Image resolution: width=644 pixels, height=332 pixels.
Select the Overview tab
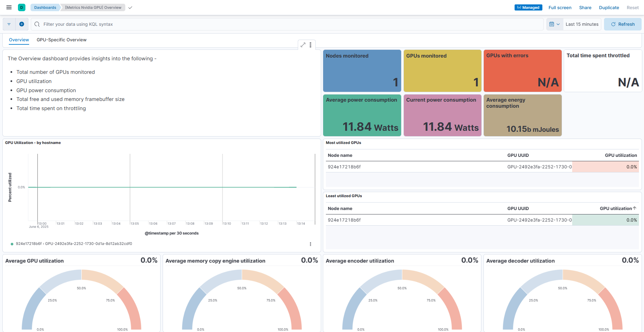(x=19, y=40)
